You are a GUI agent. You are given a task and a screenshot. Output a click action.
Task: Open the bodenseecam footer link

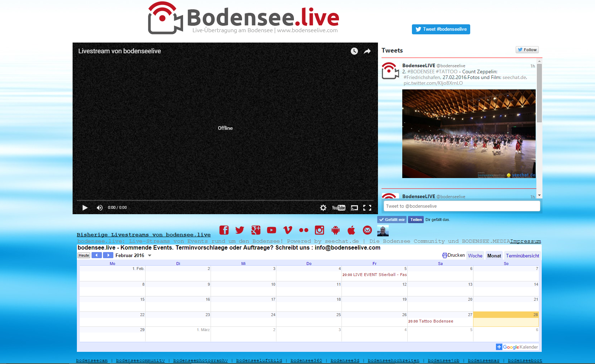click(x=92, y=360)
